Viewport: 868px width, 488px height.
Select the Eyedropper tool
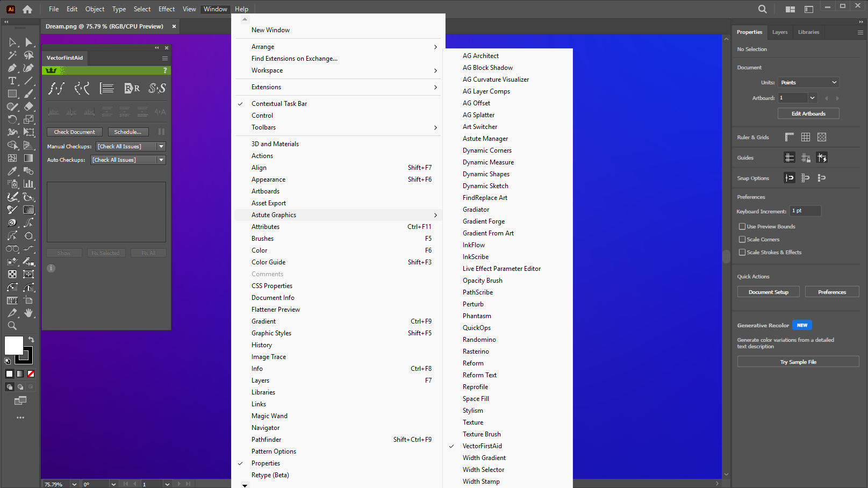tap(12, 171)
